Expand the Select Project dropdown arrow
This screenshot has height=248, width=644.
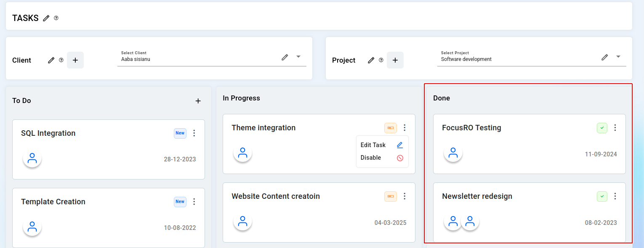pyautogui.click(x=618, y=56)
